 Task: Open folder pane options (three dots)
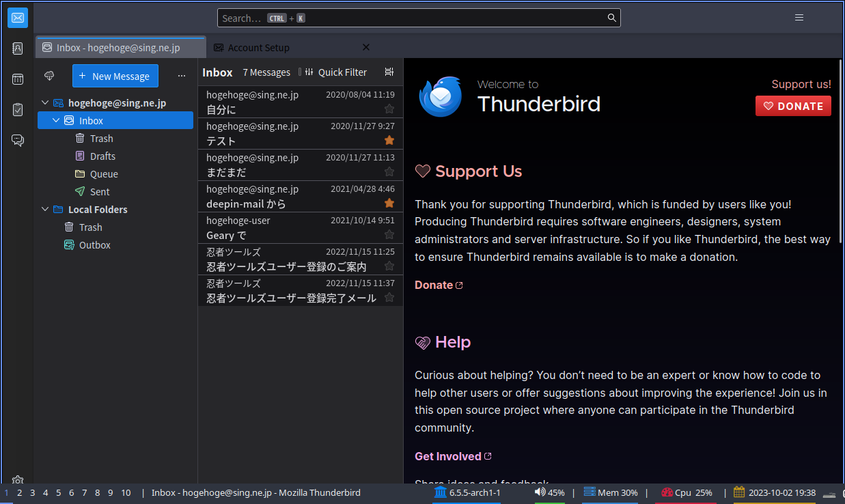(x=181, y=76)
